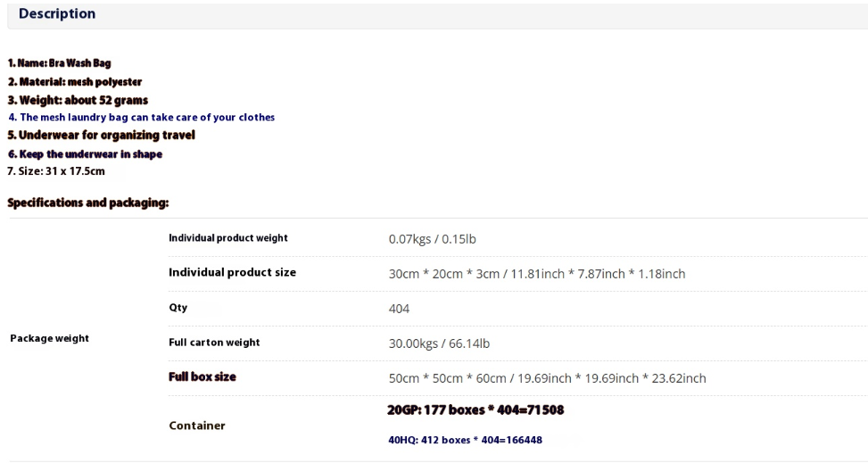This screenshot has width=868, height=463.
Task: Click the Qty value 404
Action: (399, 309)
